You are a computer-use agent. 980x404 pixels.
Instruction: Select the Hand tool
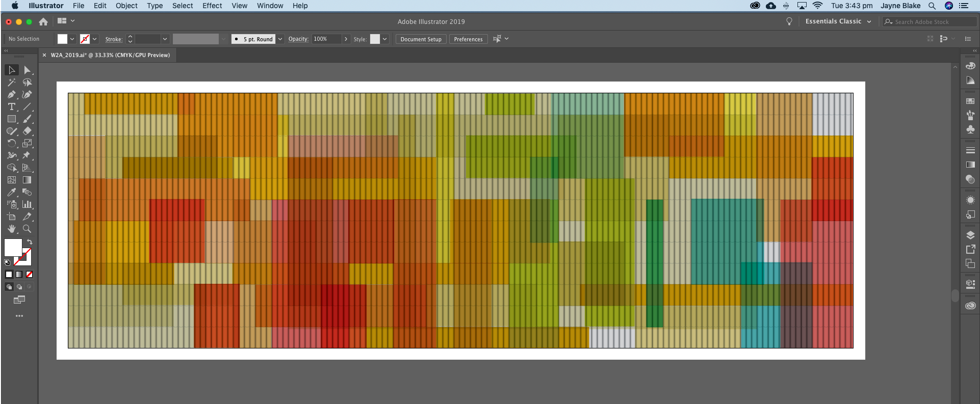pyautogui.click(x=11, y=229)
